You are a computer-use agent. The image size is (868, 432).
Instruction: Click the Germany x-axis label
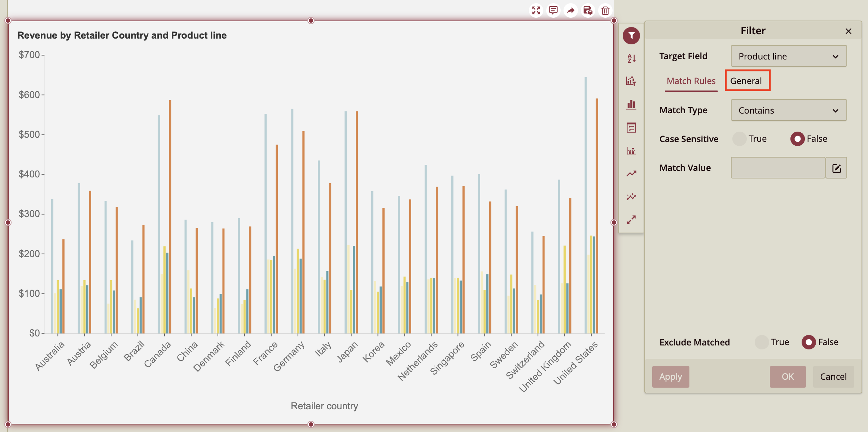(289, 357)
